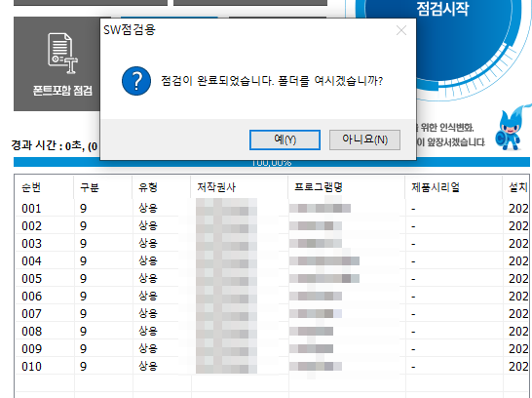Click 상용 type cell in row 001
The image size is (532, 398).
click(148, 208)
